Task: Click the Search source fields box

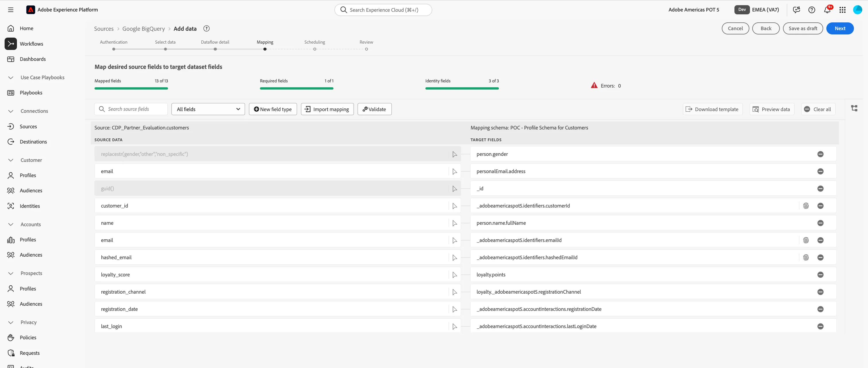Action: [131, 109]
